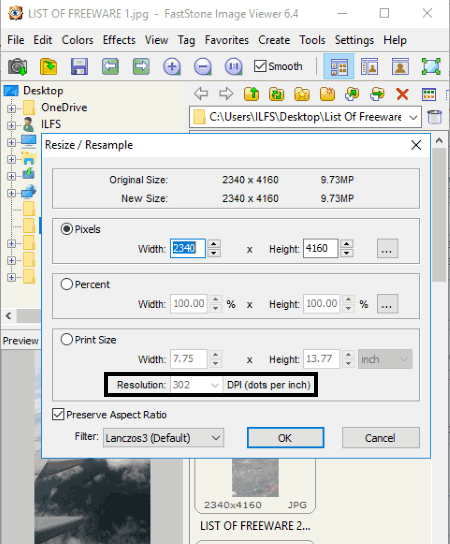
Task: Toggle the Smooth checkbox
Action: tap(260, 66)
